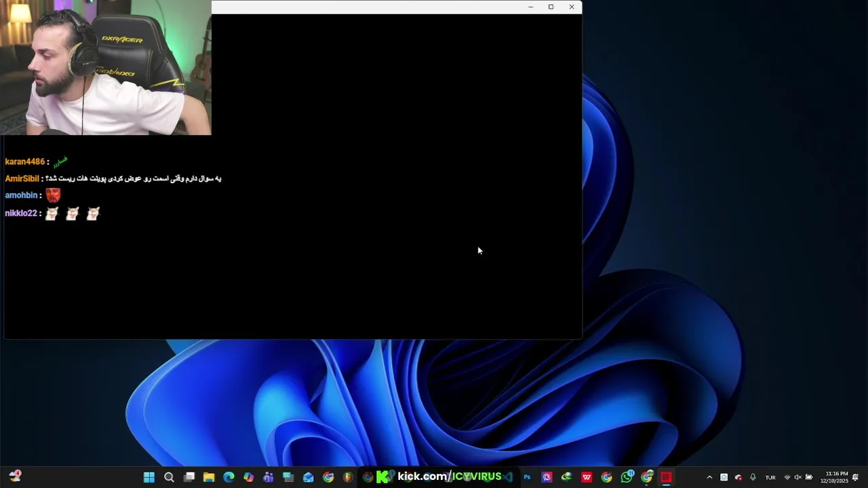
Task: Click username amohbin in chat
Action: (x=21, y=195)
